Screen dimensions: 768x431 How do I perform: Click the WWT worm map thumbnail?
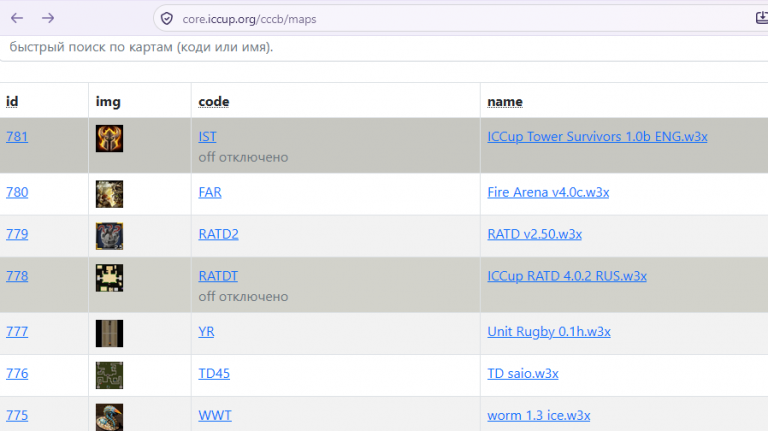coord(109,417)
